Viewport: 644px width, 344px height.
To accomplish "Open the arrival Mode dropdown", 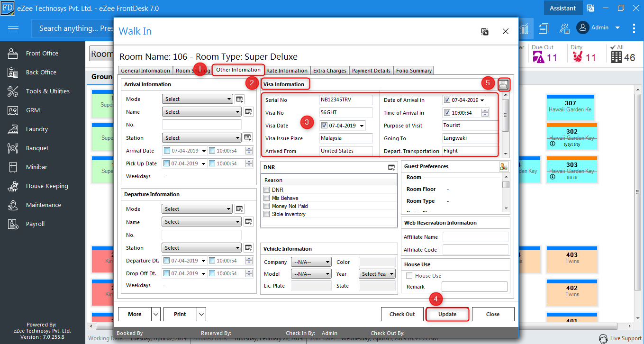I will 197,99.
